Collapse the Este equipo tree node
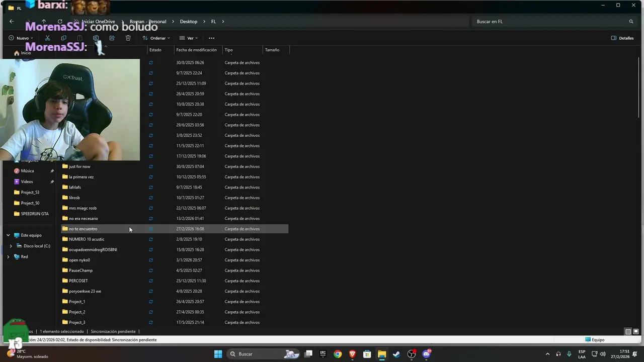644x362 pixels. coord(8,235)
